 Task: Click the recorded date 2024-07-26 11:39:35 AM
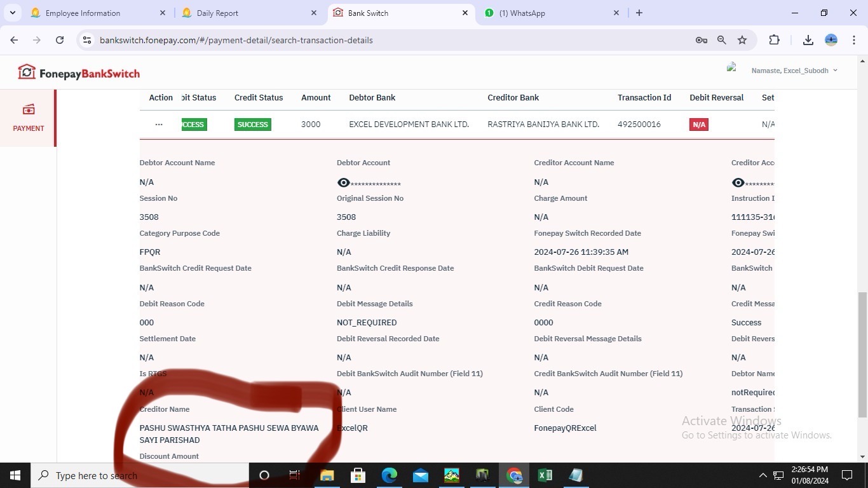[x=581, y=252]
